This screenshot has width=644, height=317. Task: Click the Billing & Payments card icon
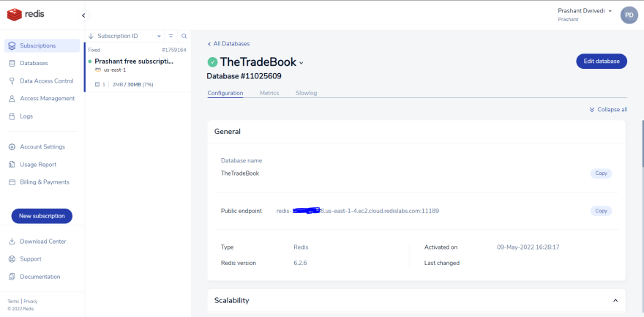point(12,182)
